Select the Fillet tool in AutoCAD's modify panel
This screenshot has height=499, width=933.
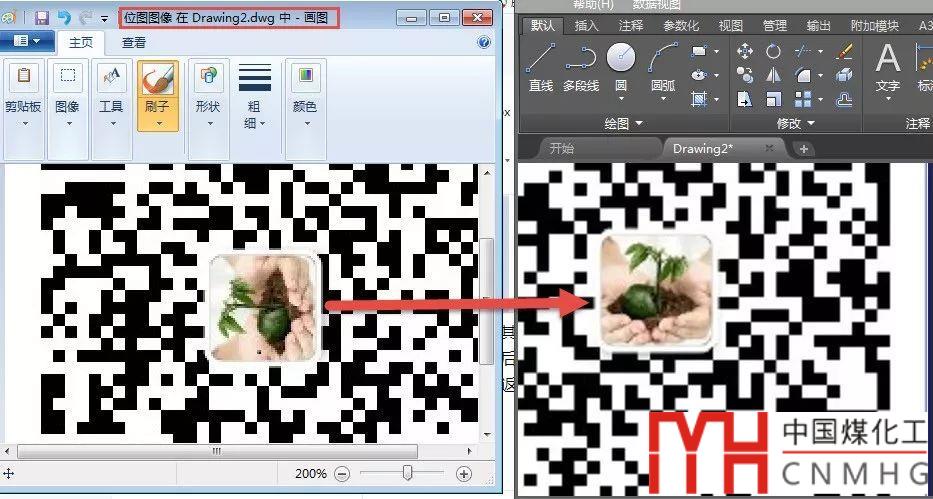click(x=803, y=75)
